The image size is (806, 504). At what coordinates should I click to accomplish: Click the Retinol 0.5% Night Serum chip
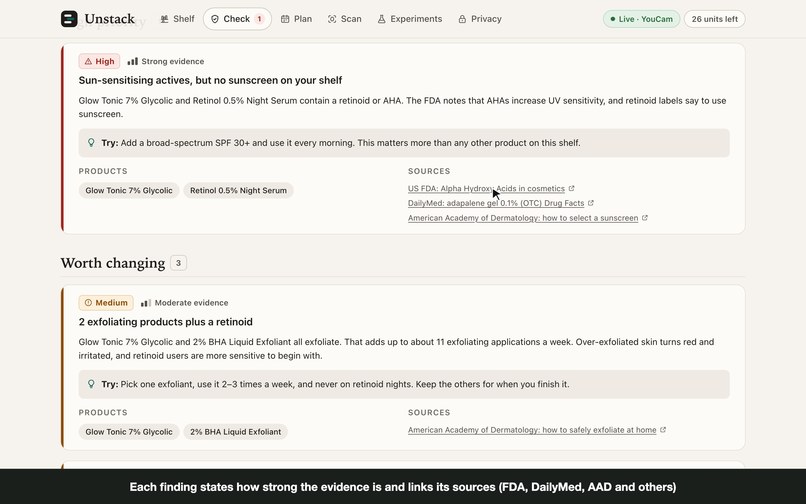(239, 190)
